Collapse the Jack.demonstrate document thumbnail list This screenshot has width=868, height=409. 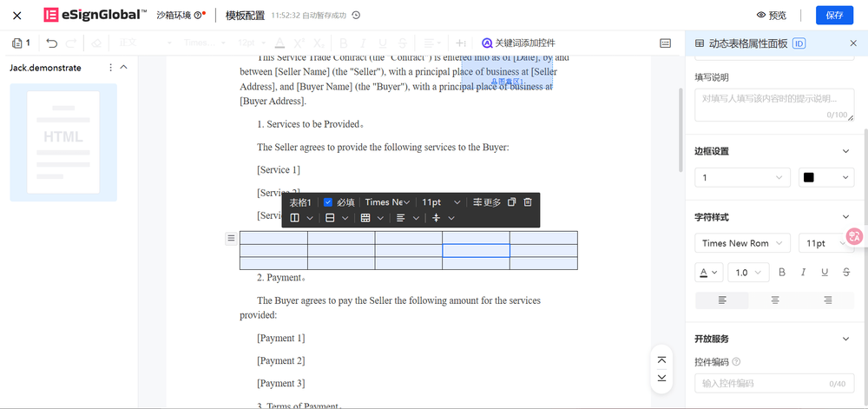123,68
